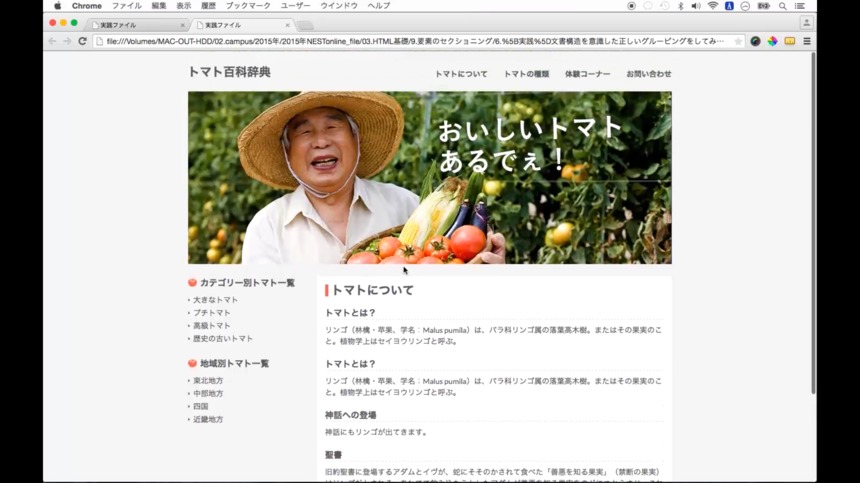Image resolution: width=860 pixels, height=483 pixels.
Task: Click the URL address bar field
Action: (x=418, y=41)
